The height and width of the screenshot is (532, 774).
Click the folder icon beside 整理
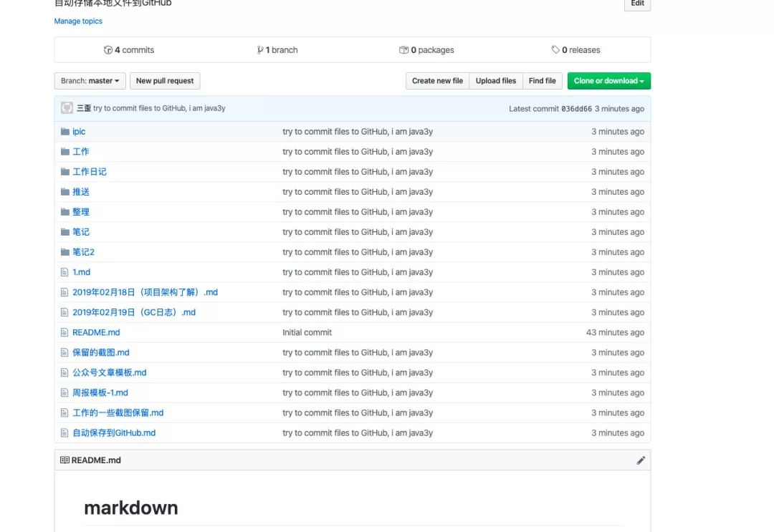64,212
